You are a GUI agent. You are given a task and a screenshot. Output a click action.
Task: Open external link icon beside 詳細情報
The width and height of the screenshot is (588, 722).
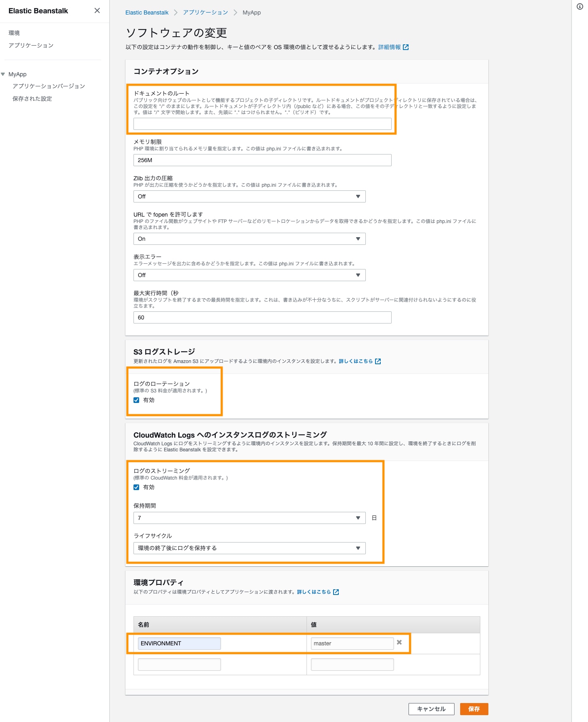[x=406, y=47]
